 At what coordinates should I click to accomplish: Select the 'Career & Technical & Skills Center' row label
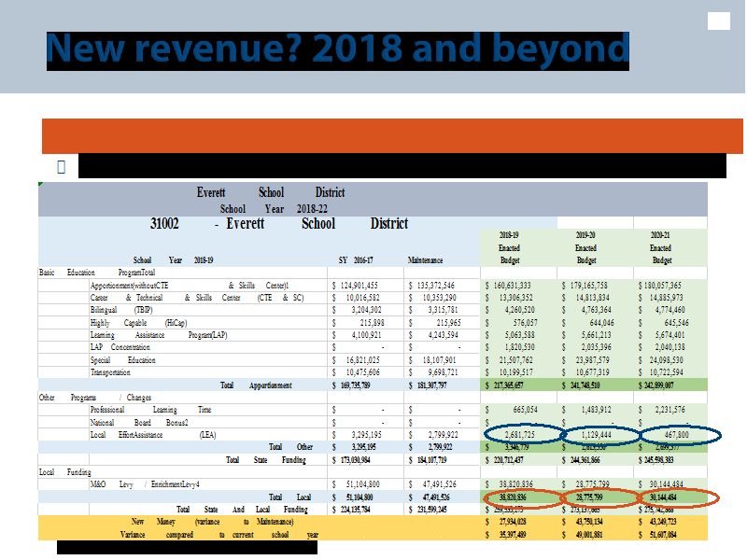point(197,298)
